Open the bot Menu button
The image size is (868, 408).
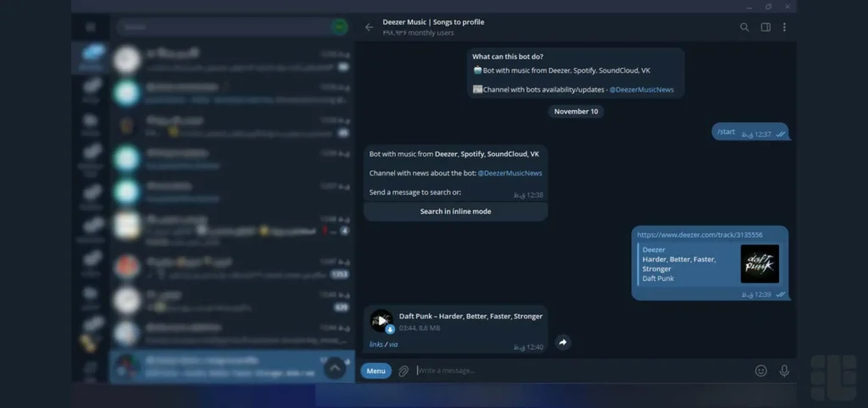(376, 371)
